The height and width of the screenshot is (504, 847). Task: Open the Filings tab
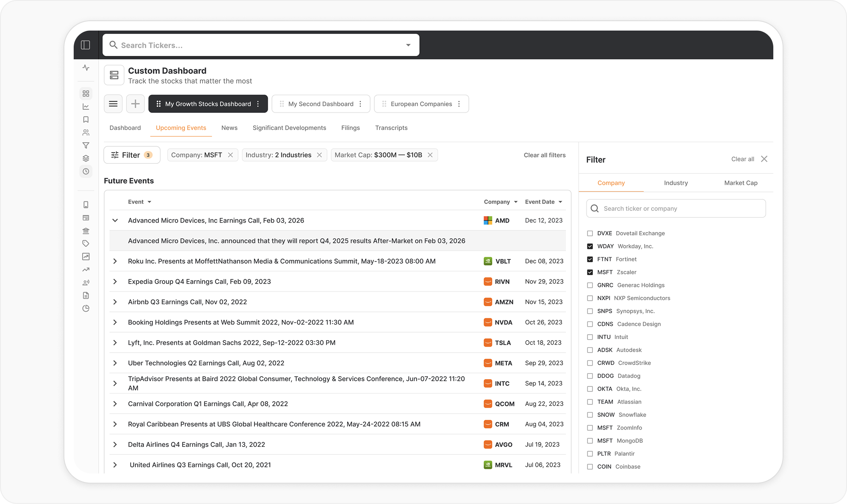pyautogui.click(x=351, y=128)
